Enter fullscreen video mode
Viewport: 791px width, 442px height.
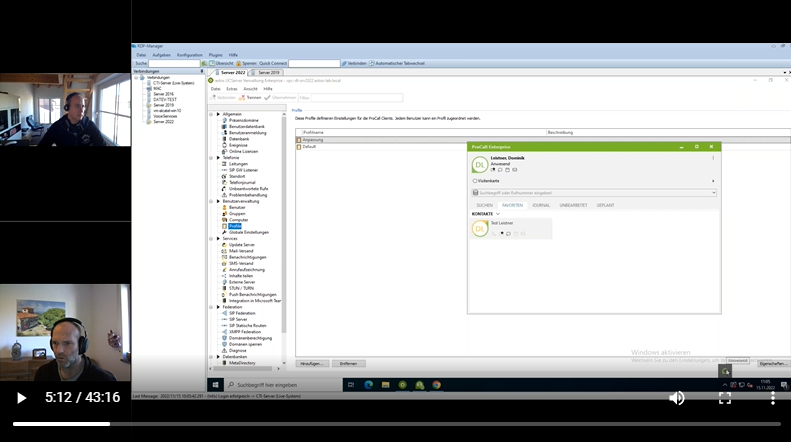tap(725, 398)
